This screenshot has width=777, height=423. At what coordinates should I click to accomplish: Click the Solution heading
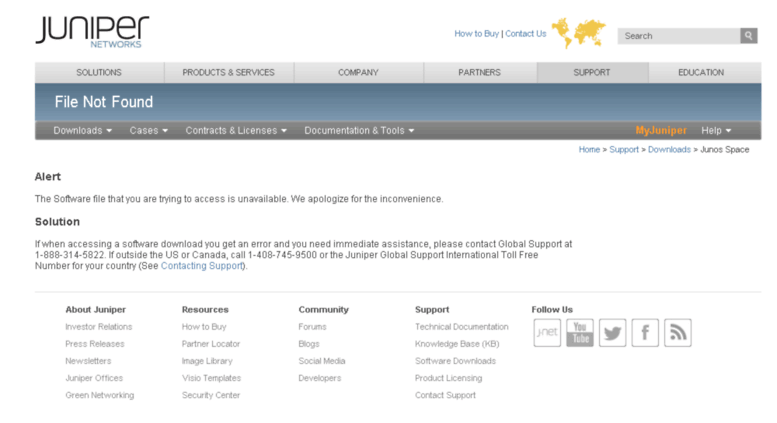coord(57,222)
